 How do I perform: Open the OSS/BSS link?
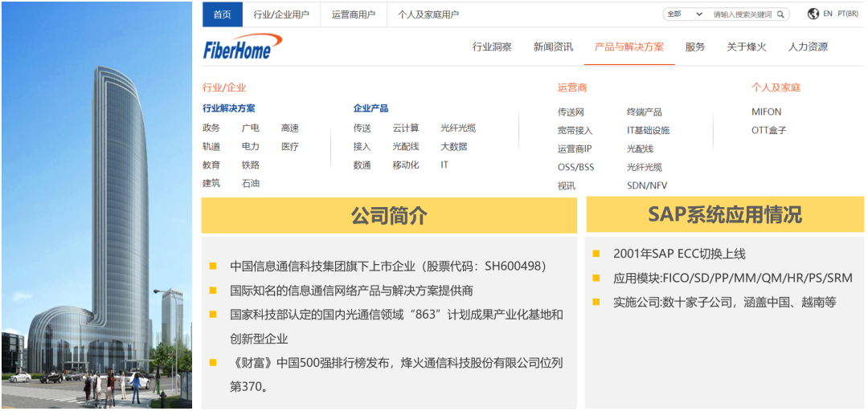575,167
